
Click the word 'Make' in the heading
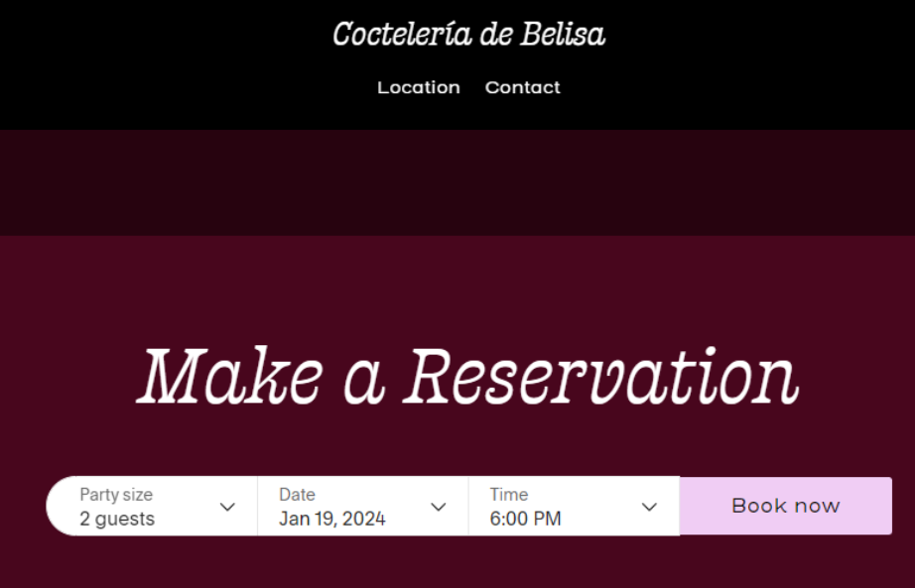(229, 377)
